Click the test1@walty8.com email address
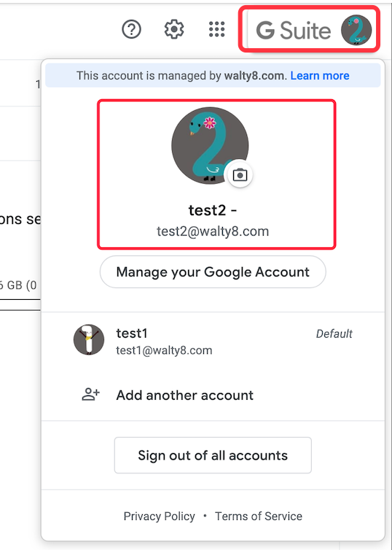Image resolution: width=392 pixels, height=550 pixels. 164,350
